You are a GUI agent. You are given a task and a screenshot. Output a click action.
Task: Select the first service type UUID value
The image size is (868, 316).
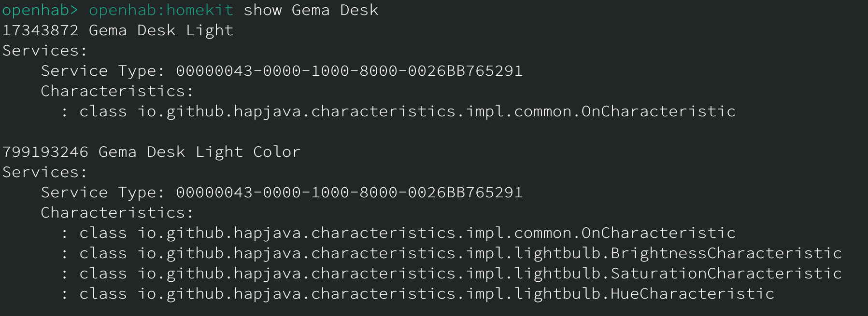coord(349,71)
